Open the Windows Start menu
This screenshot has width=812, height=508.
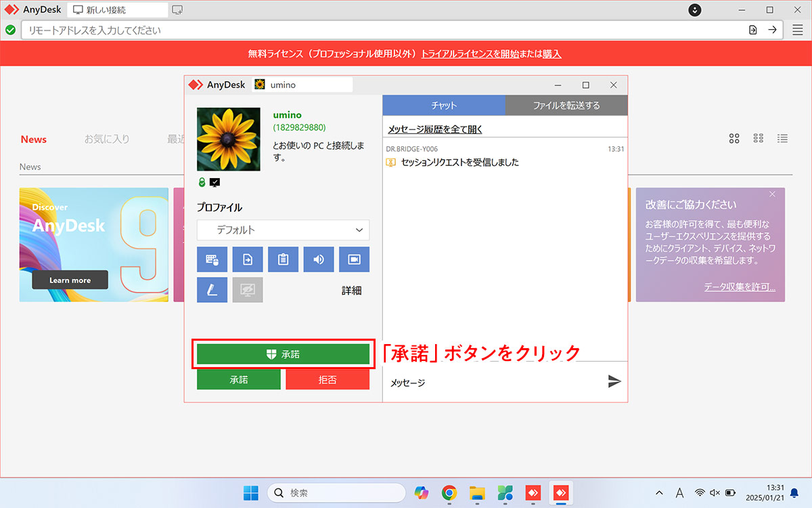coord(250,492)
